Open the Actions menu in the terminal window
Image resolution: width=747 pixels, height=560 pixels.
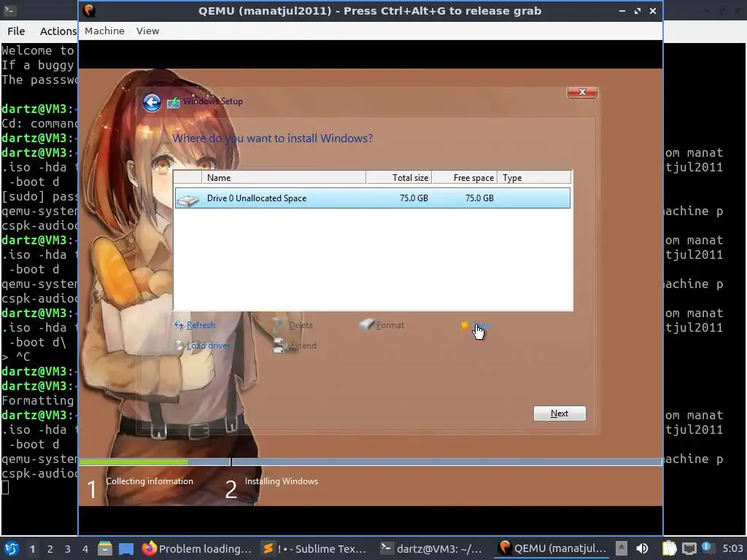point(58,31)
